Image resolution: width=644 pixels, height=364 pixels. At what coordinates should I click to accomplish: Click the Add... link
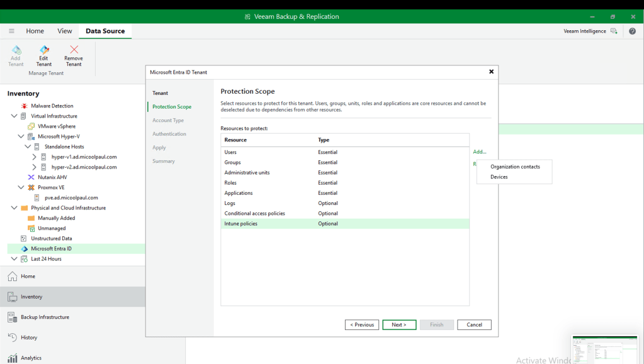pos(479,152)
